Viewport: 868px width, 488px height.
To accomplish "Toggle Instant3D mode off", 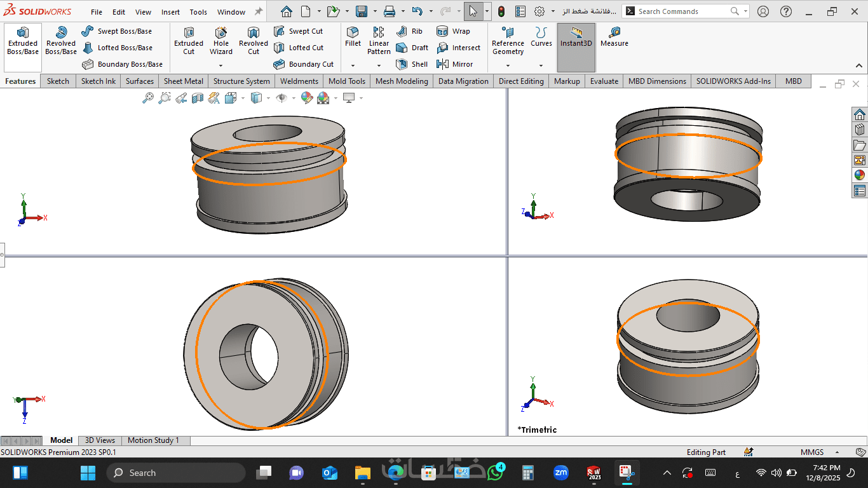I will [x=576, y=37].
